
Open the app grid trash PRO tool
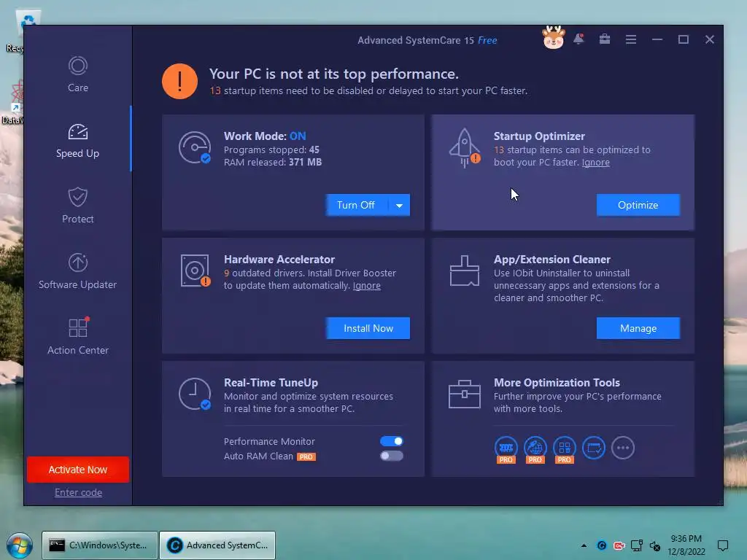click(x=565, y=449)
